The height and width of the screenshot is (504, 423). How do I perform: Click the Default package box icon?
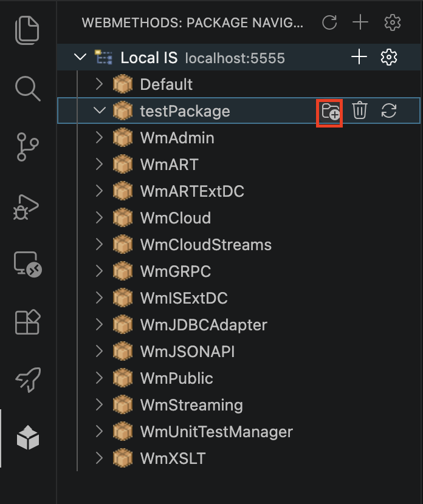(x=123, y=84)
